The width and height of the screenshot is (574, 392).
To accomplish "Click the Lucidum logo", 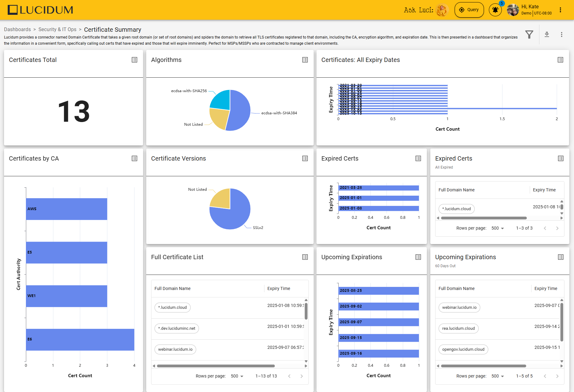I will coord(40,10).
